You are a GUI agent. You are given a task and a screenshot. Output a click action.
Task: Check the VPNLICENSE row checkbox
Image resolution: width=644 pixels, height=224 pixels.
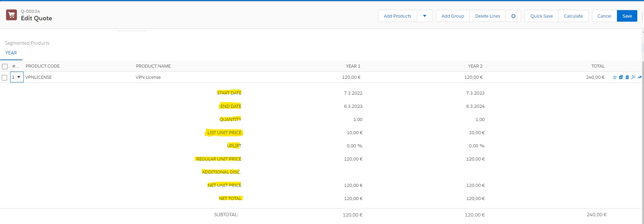pos(4,78)
